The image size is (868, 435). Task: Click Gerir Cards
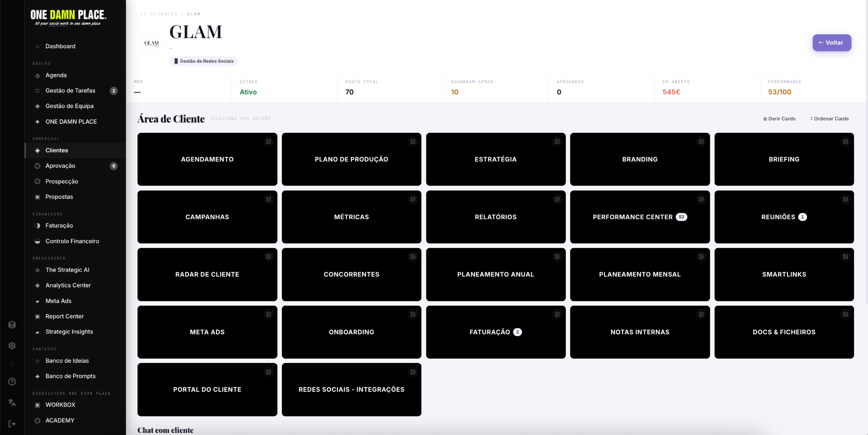[x=779, y=119]
